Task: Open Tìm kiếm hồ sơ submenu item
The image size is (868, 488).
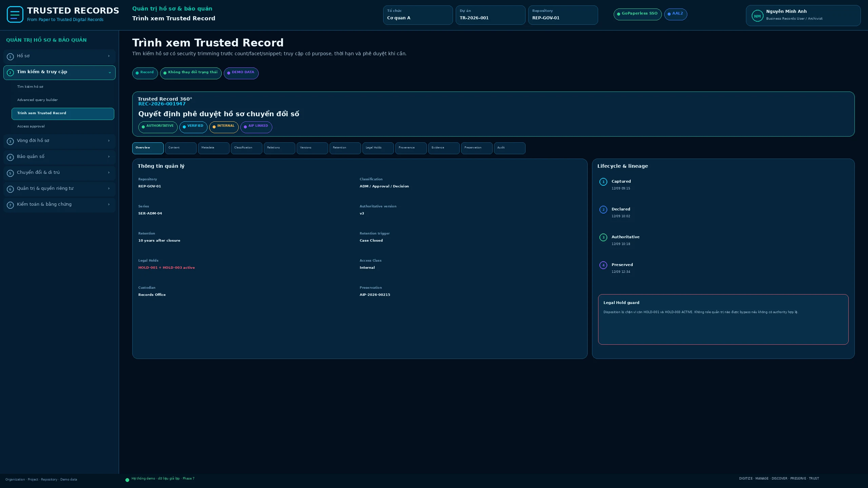Action: [63, 87]
